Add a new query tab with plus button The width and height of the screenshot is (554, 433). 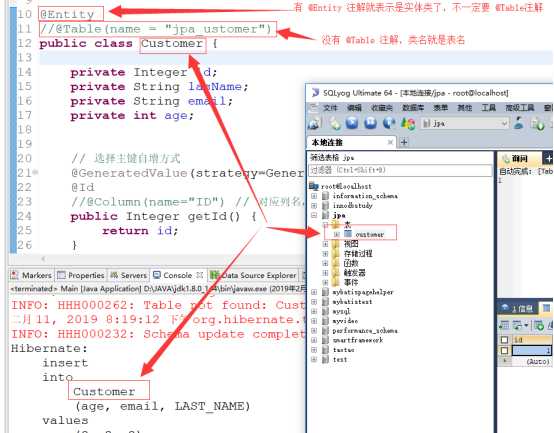pos(548,159)
